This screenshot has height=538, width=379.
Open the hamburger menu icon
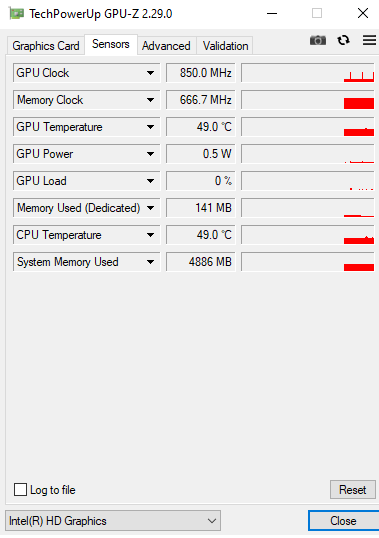pyautogui.click(x=369, y=40)
